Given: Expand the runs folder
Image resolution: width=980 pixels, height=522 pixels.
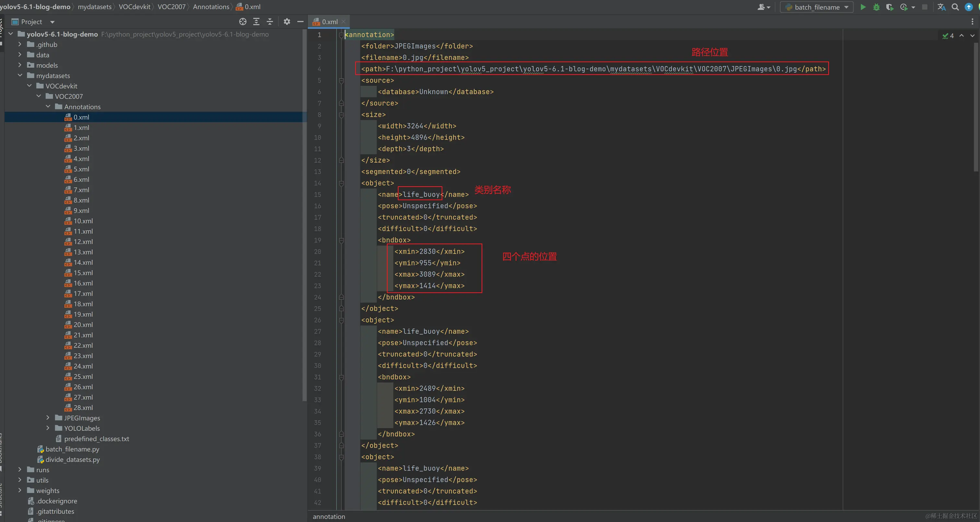Looking at the screenshot, I should coord(20,470).
